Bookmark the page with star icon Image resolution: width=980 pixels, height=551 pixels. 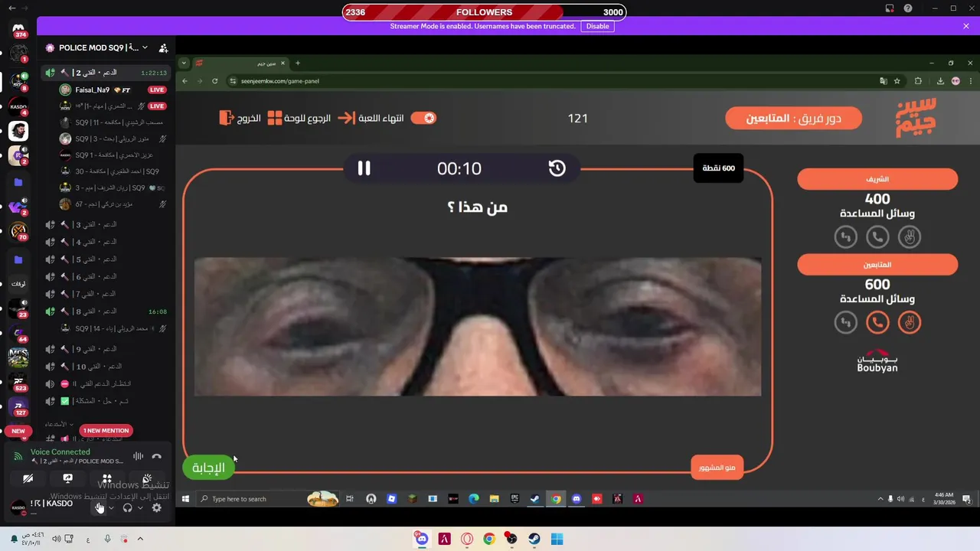(x=897, y=80)
